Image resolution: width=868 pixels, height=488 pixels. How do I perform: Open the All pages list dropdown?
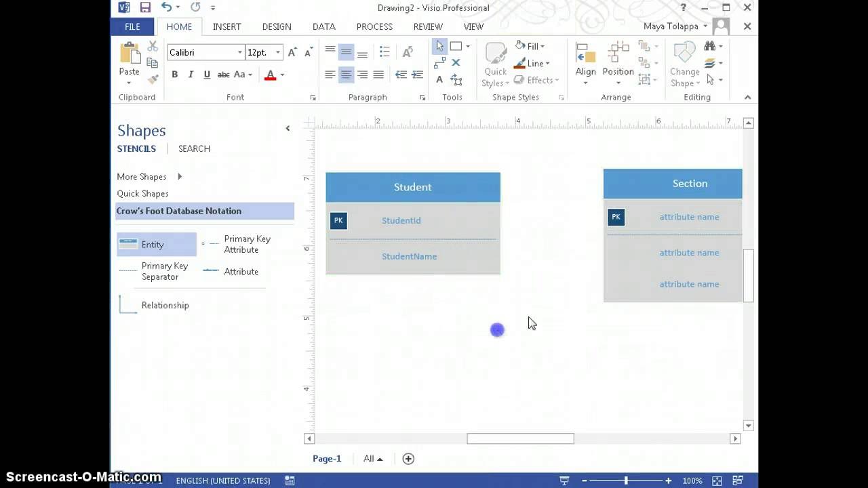click(373, 459)
